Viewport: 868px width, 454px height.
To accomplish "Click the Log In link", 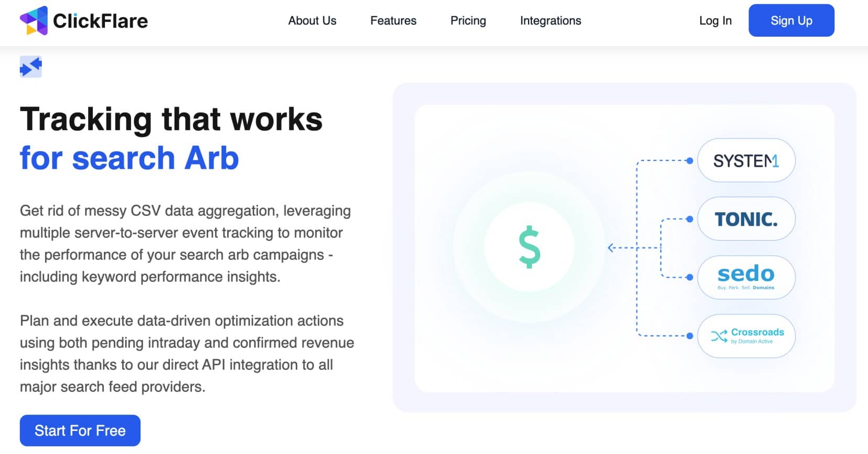I will tap(715, 20).
